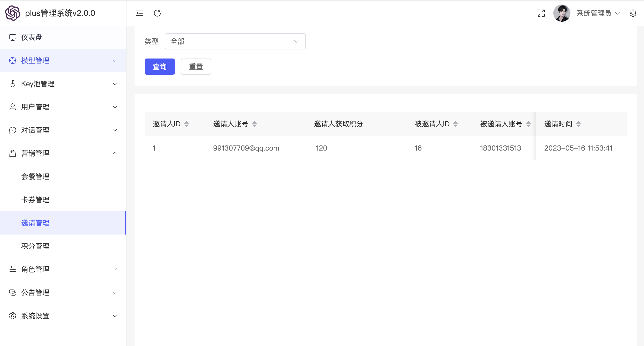
Task: Click the blue 查询 button
Action: coord(159,67)
